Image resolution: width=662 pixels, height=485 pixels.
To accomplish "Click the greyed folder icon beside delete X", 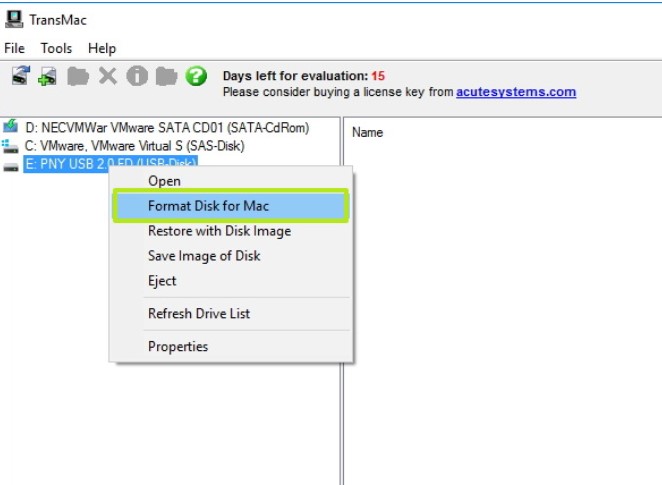I will click(78, 76).
